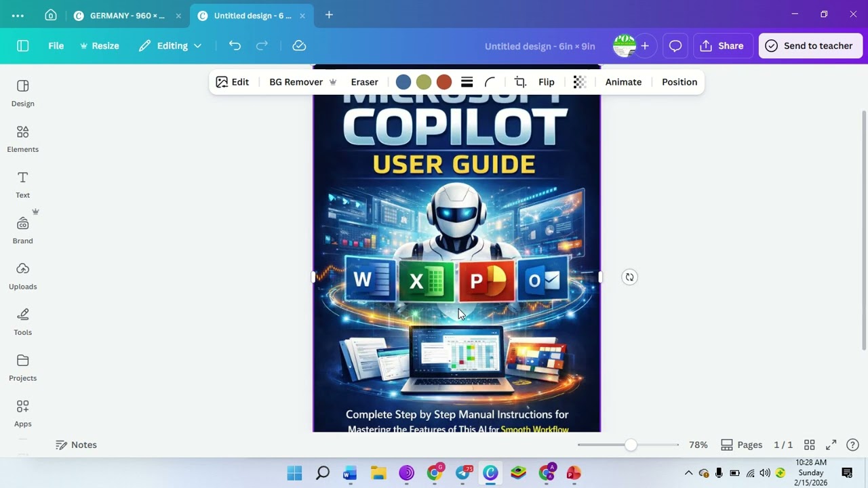This screenshot has height=488, width=868.
Task: Open the File menu
Action: (x=56, y=45)
